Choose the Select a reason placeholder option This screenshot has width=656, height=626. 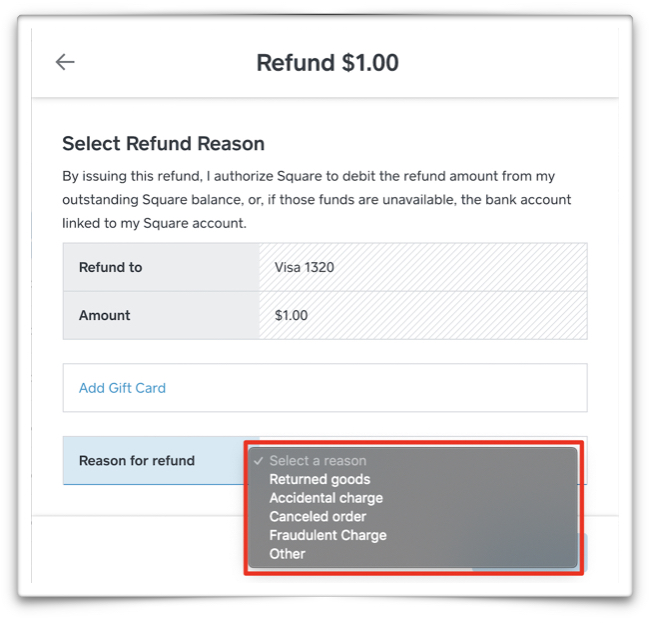(318, 461)
